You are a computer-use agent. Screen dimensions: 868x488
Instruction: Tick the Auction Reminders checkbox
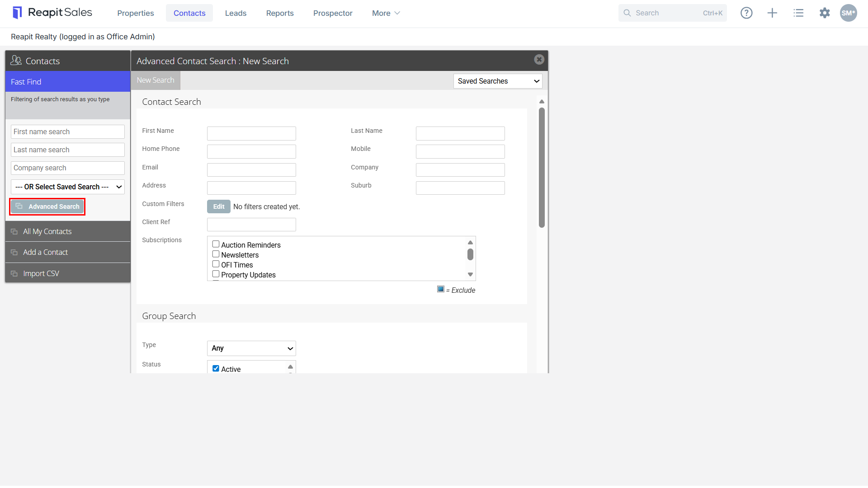pyautogui.click(x=216, y=244)
